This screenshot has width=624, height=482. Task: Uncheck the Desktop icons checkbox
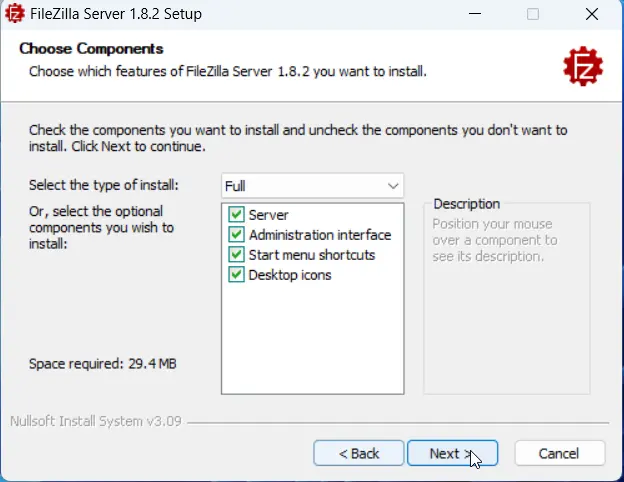point(236,274)
